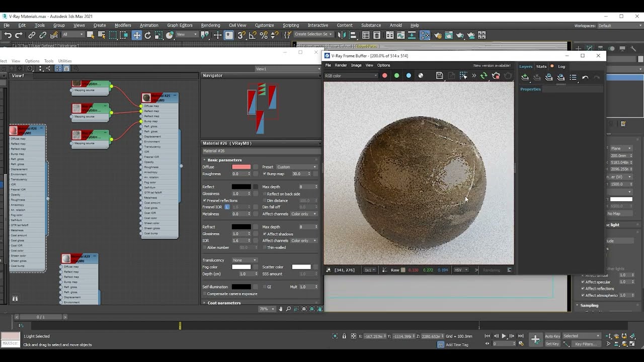
Task: Open the Render menu in V-Ray Frame Buffer
Action: (x=341, y=65)
